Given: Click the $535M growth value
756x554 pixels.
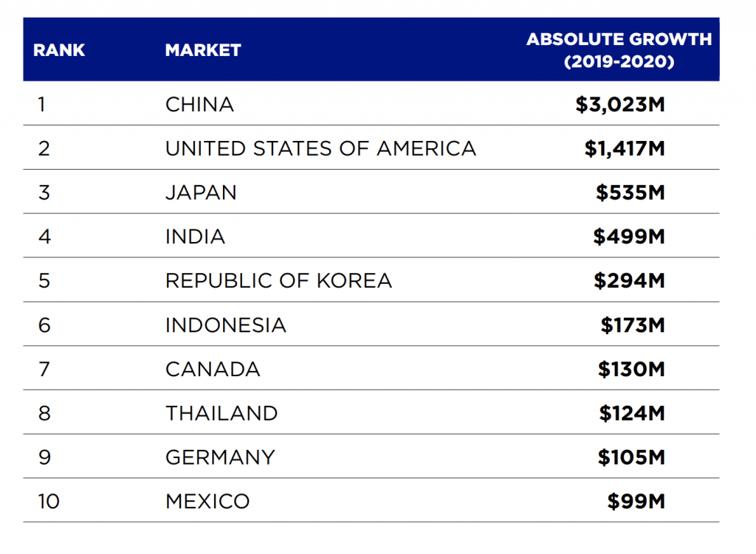Looking at the screenshot, I should coord(630,193).
